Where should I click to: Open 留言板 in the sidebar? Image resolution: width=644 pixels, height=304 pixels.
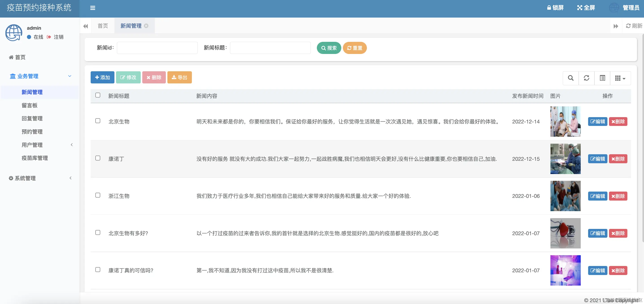tap(29, 105)
